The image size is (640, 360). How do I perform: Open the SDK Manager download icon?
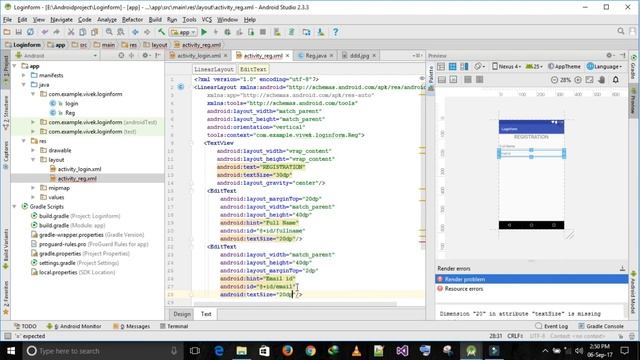point(321,32)
